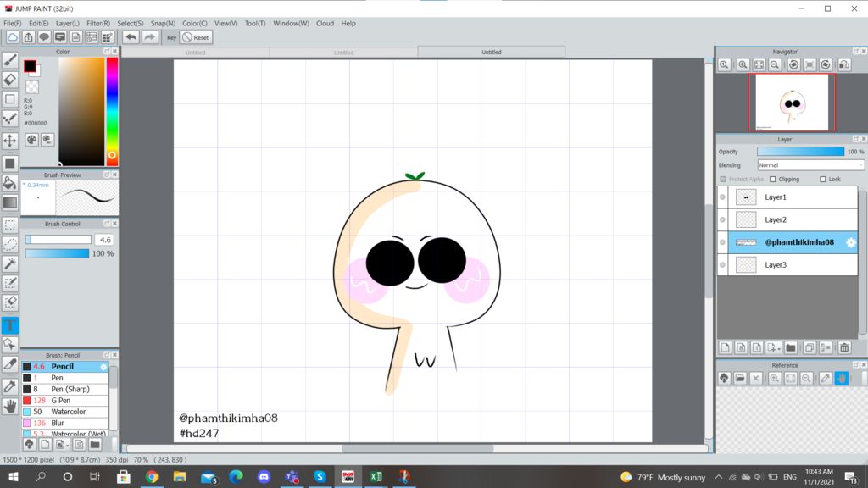This screenshot has width=868, height=488.
Task: Select the Bucket fill tool
Action: pos(10,183)
